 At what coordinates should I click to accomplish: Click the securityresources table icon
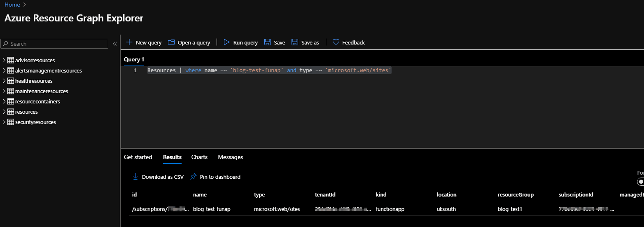coord(11,122)
